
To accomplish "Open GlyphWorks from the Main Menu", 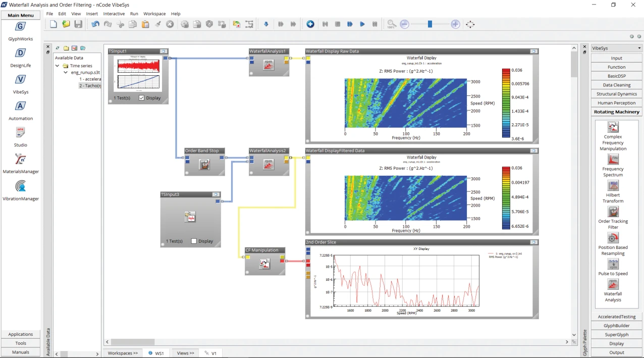I will [21, 27].
